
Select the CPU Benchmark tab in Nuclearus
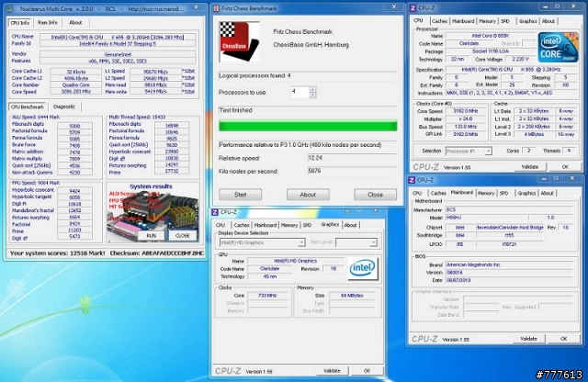point(28,107)
